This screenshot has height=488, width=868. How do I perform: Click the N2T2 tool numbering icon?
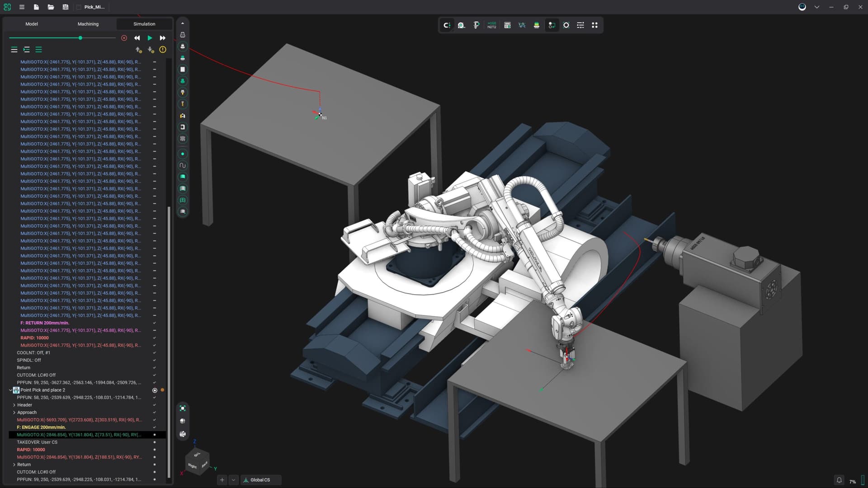[492, 25]
